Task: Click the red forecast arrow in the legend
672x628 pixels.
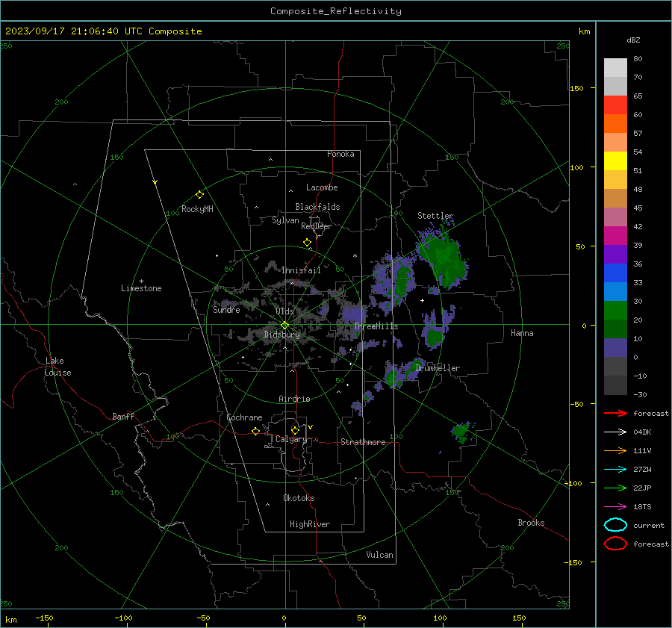Action: click(615, 413)
